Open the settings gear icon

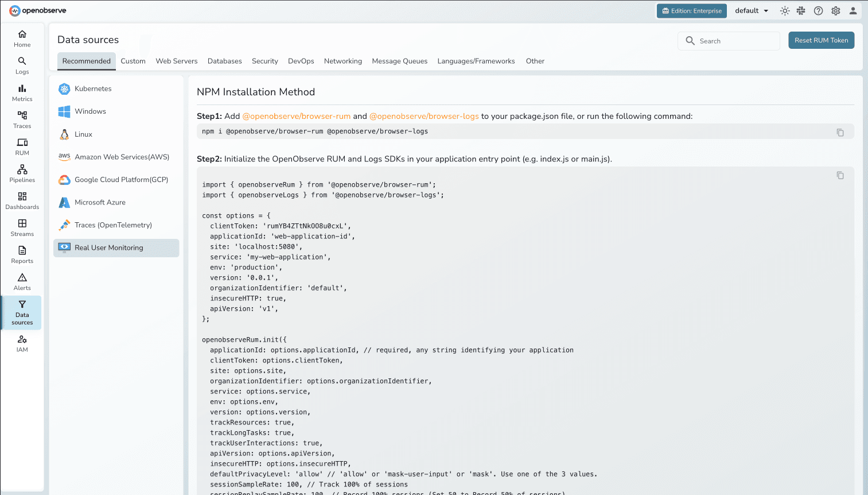(x=836, y=10)
